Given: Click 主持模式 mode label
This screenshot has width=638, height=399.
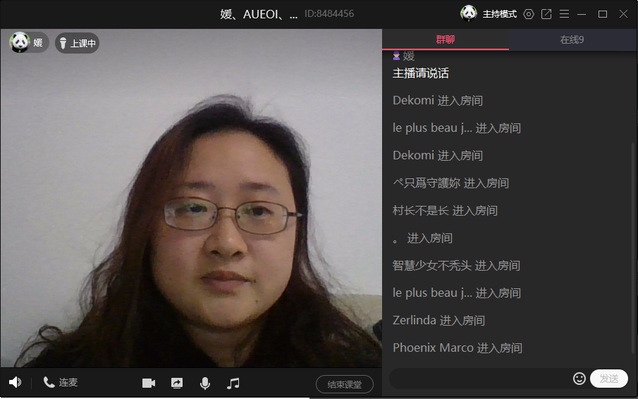Looking at the screenshot, I should [x=500, y=14].
